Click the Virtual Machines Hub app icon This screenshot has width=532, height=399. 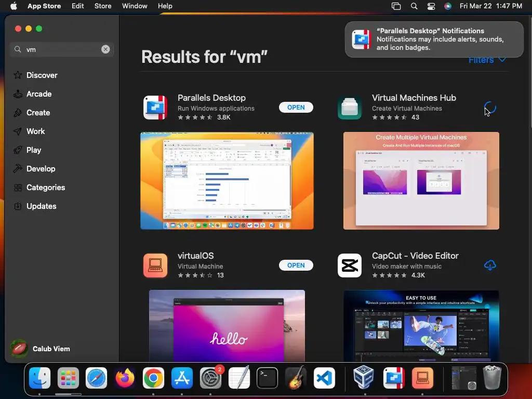(x=350, y=108)
